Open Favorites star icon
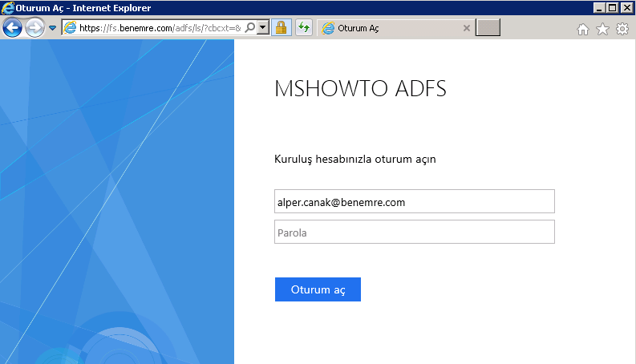This screenshot has height=364, width=636. tap(603, 29)
